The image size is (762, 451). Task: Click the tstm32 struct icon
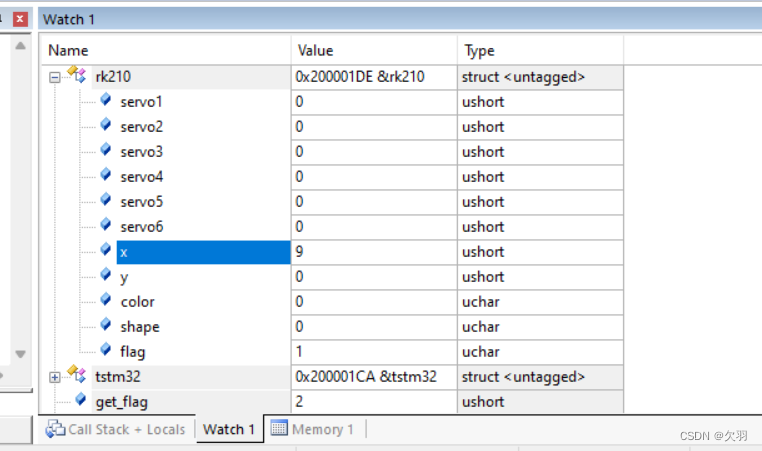[77, 374]
